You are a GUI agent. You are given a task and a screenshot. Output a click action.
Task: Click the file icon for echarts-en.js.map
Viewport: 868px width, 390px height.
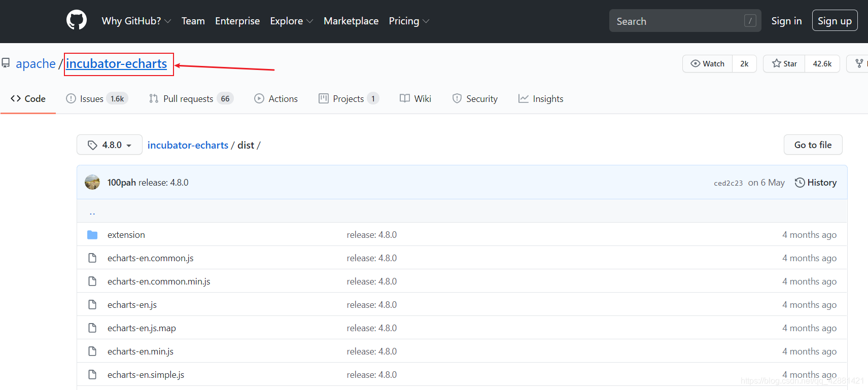[92, 328]
